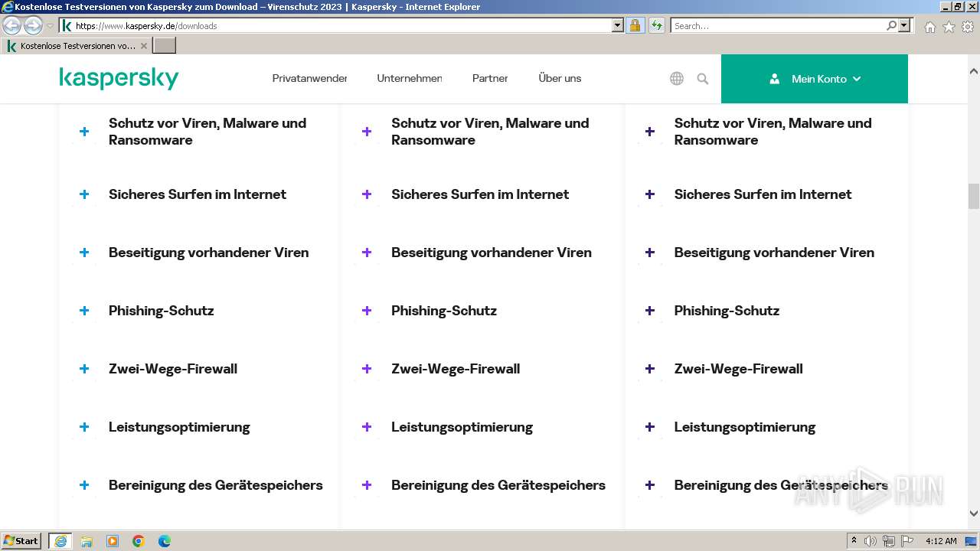Open a new blank tab

(165, 46)
